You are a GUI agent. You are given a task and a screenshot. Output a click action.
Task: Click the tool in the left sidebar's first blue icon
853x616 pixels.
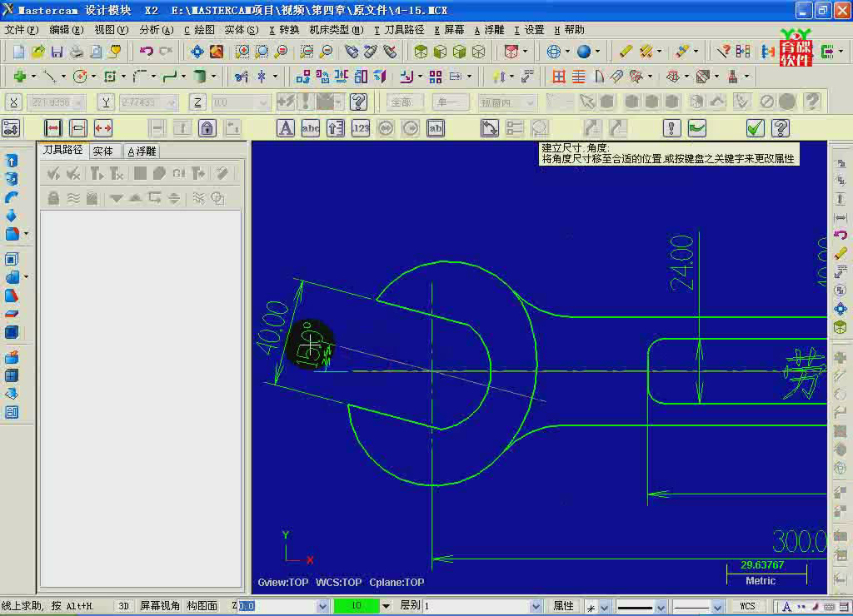point(12,161)
